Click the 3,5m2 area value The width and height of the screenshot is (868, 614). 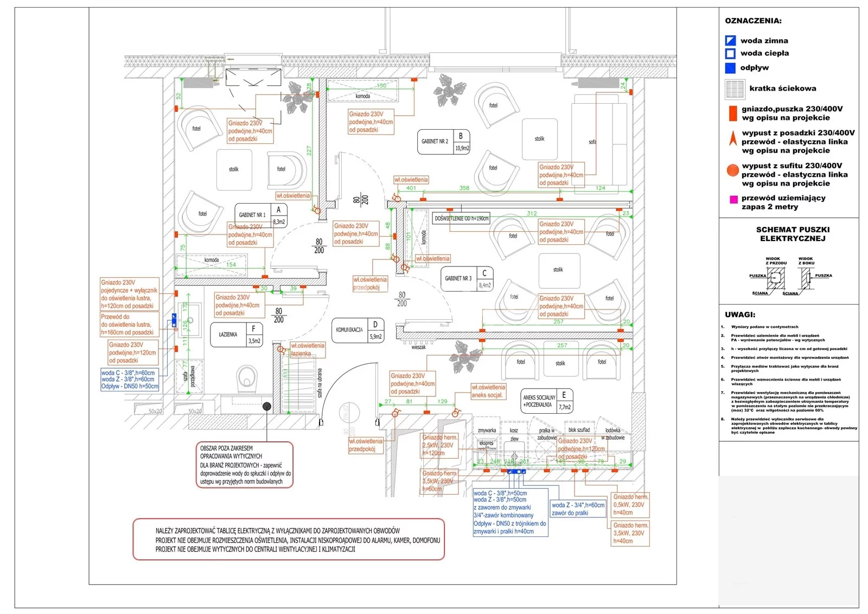click(x=254, y=341)
